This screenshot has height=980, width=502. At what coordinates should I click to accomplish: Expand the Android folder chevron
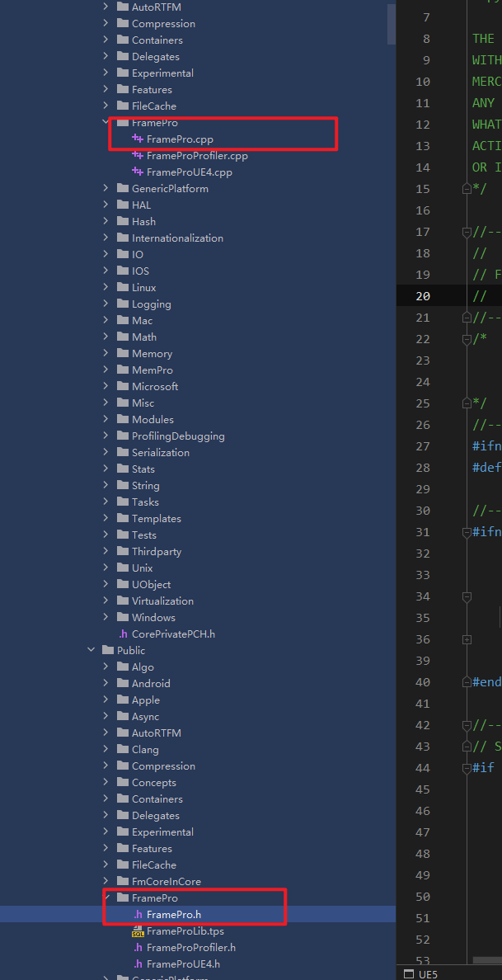tap(106, 683)
